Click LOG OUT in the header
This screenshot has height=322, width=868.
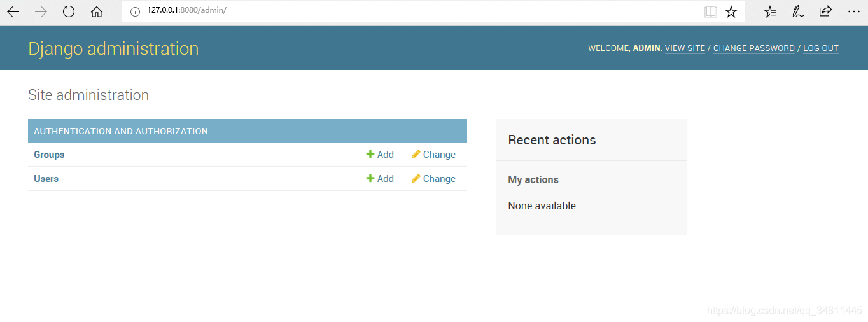coord(821,48)
